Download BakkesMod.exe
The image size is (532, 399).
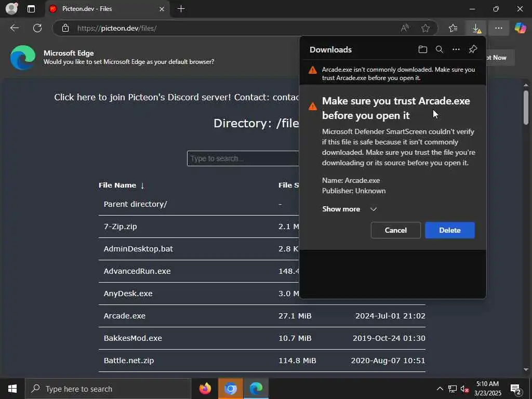click(132, 338)
